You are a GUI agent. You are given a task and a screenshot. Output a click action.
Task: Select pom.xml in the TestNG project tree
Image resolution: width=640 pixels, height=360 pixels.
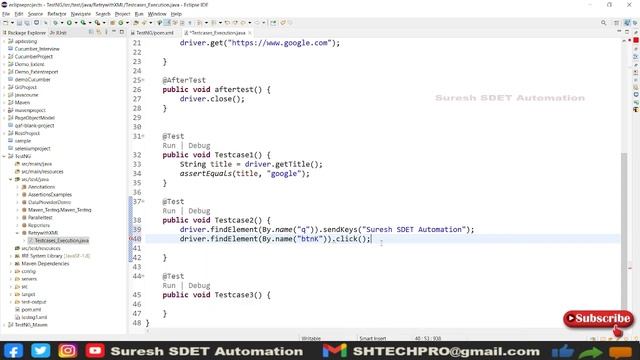coord(31,310)
